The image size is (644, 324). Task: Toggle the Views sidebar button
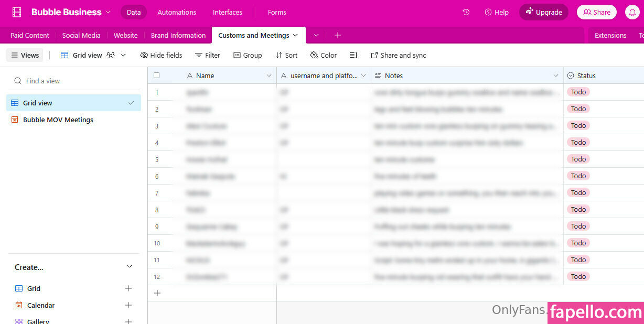(x=25, y=55)
